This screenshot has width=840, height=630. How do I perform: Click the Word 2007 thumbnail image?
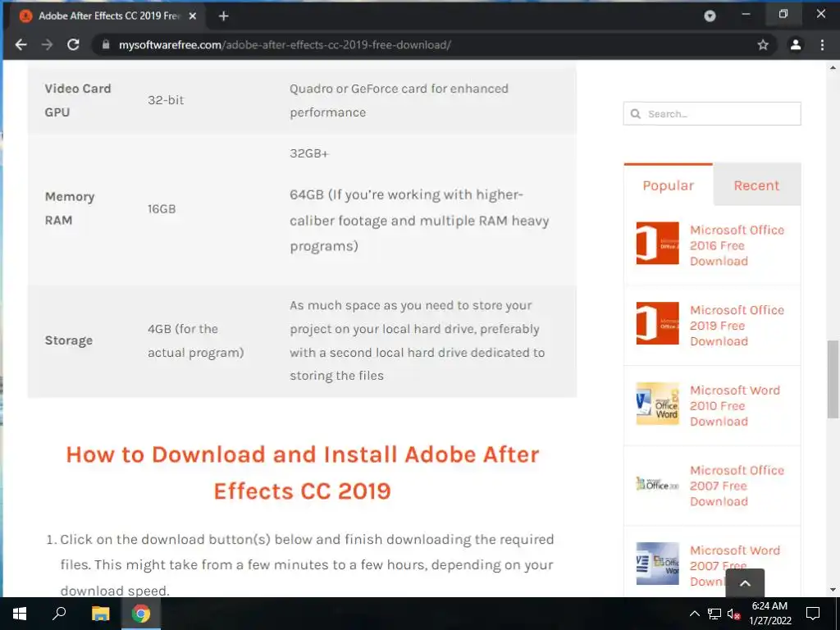(x=657, y=564)
